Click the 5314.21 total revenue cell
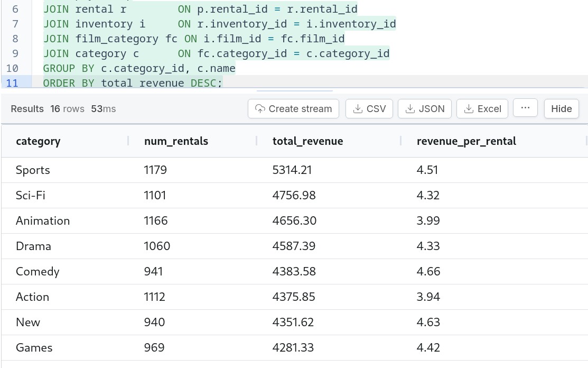588x368 pixels. pos(292,170)
